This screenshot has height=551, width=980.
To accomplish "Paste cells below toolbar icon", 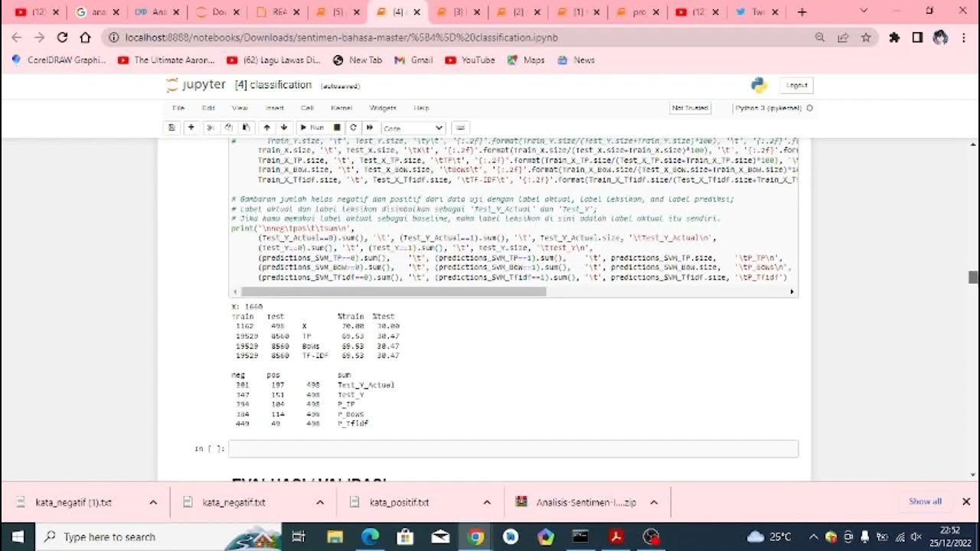I will point(246,128).
